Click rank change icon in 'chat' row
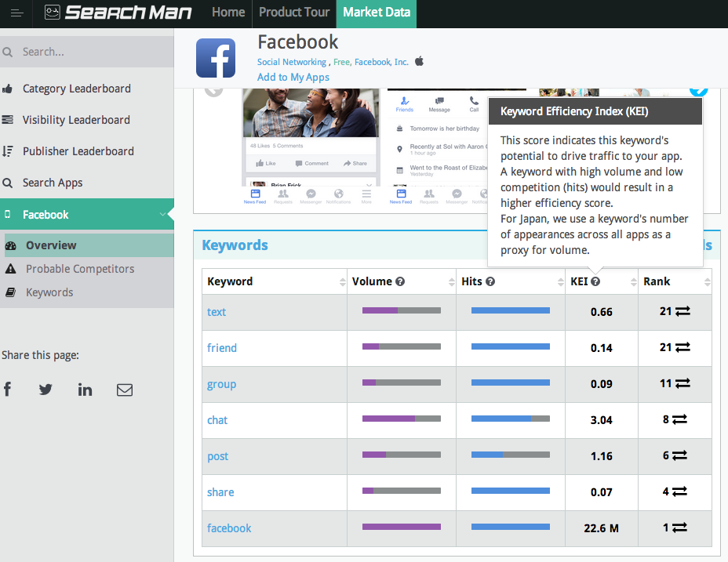The image size is (728, 562). coord(679,419)
